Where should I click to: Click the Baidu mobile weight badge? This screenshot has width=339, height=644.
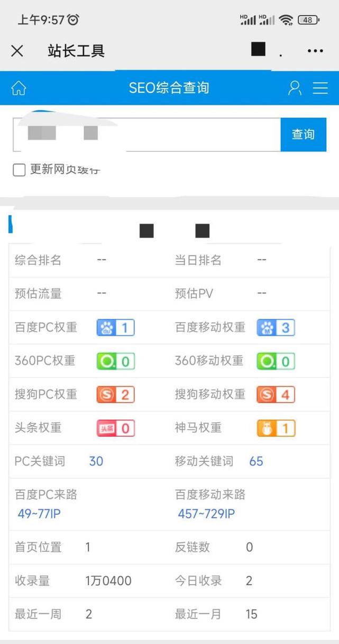[276, 328]
